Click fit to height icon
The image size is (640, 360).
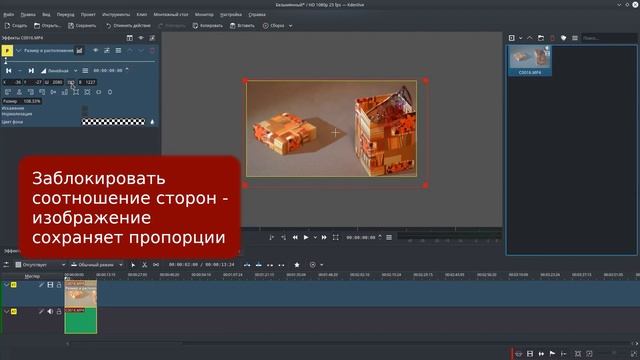tap(110, 92)
